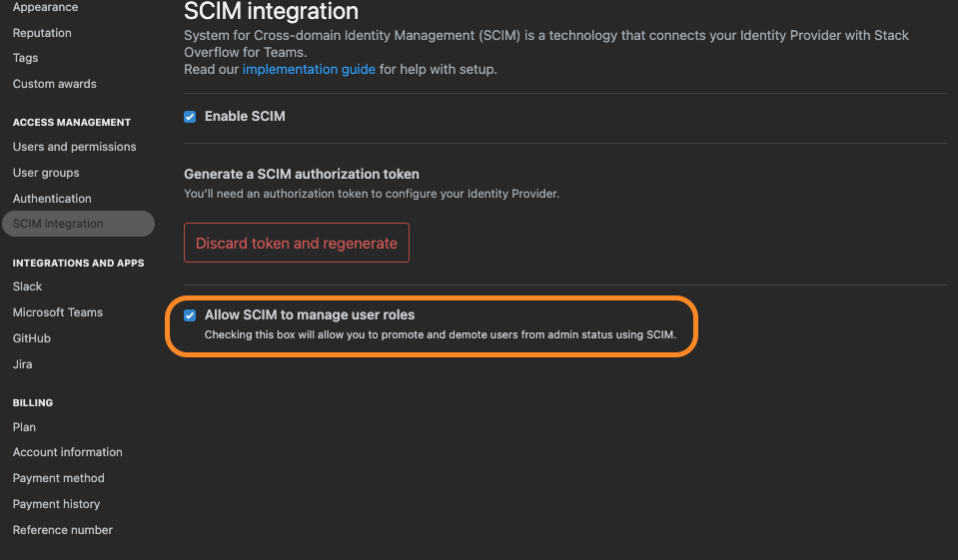This screenshot has width=958, height=560.
Task: Open Slack integration settings
Action: pos(28,286)
